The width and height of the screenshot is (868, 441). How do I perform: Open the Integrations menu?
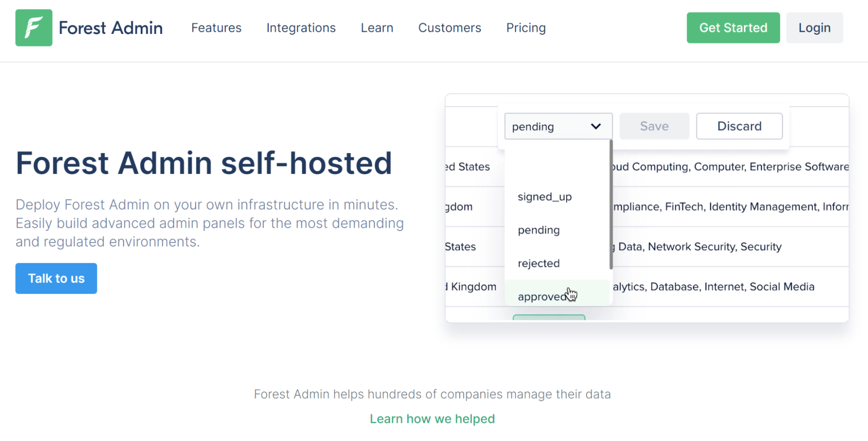[x=301, y=27]
